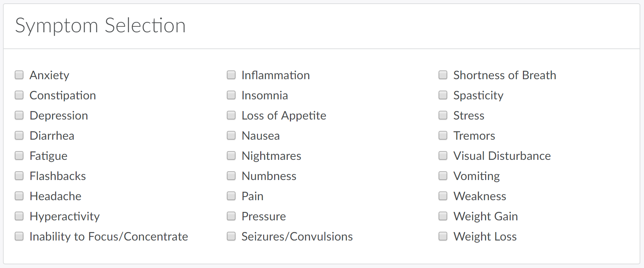Toggle the Insomnia checkbox

click(231, 95)
